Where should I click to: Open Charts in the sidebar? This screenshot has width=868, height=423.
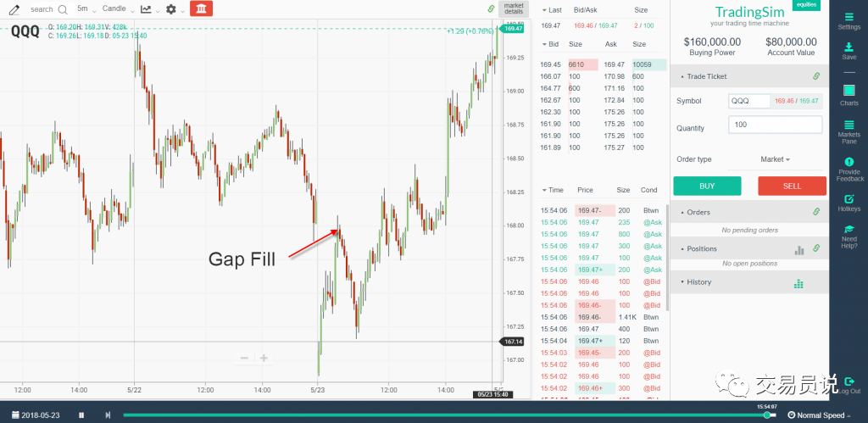849,95
